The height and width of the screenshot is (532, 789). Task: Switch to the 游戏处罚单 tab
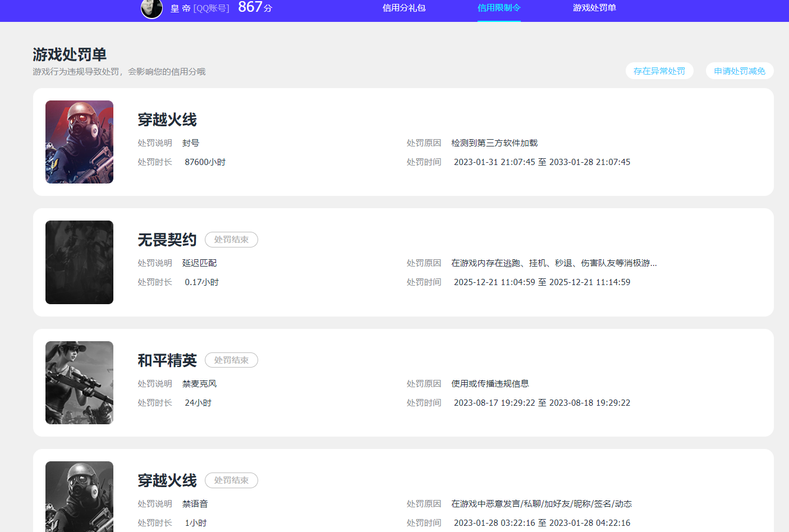click(594, 7)
